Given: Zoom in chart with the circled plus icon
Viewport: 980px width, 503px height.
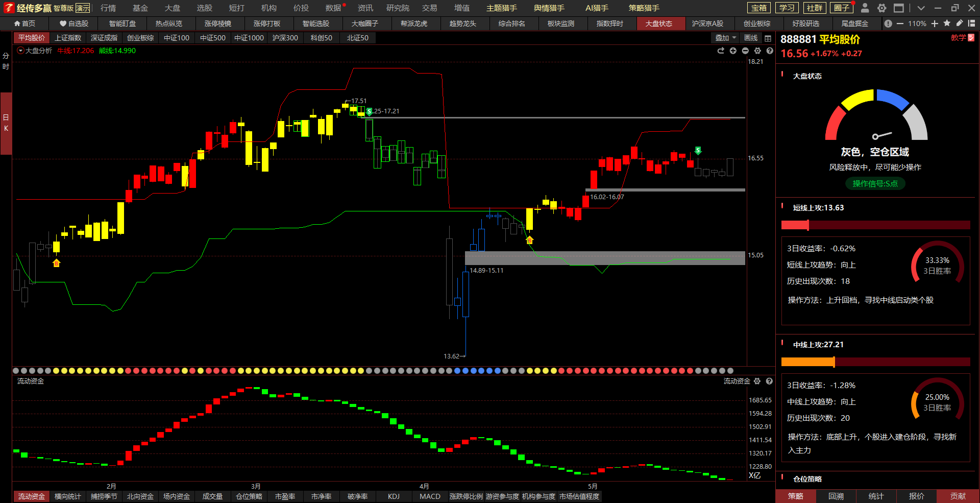Looking at the screenshot, I should 733,51.
